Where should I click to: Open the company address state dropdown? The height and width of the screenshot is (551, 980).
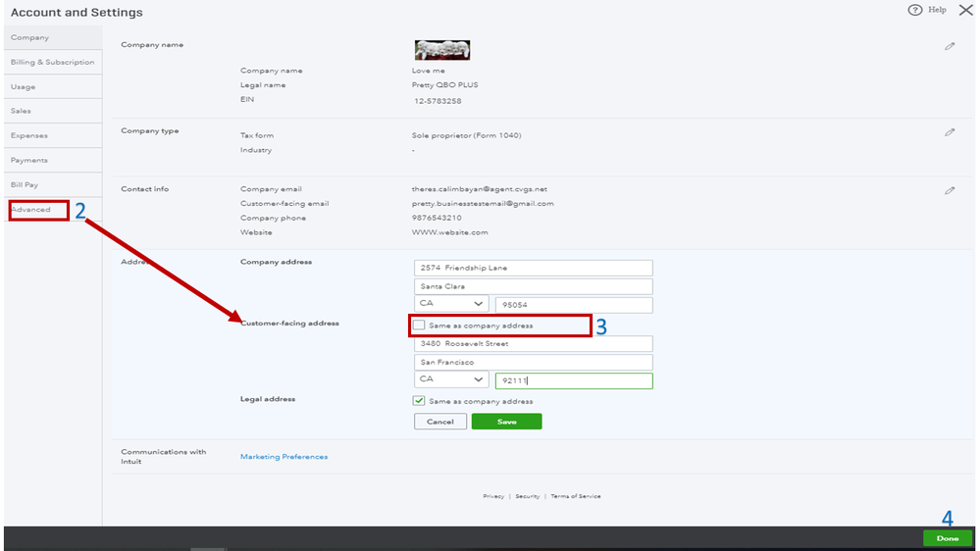pos(451,304)
